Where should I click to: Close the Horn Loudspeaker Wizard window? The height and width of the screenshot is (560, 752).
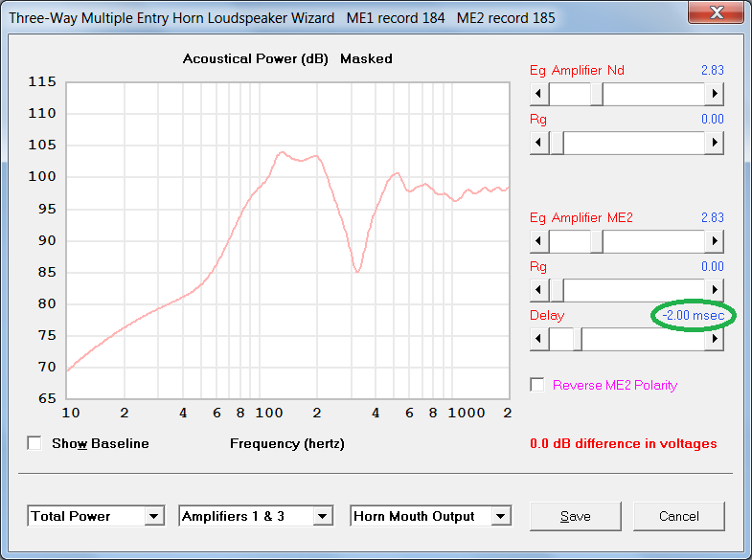717,12
